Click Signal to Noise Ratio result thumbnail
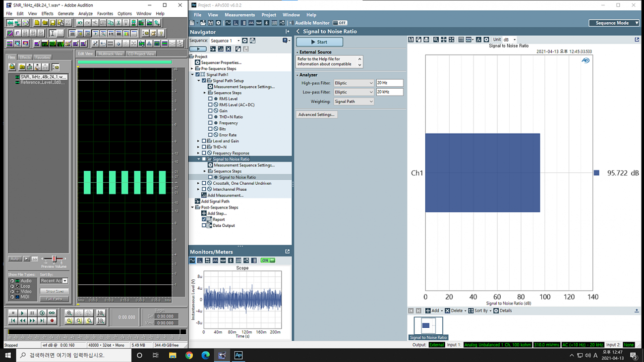 coord(428,328)
